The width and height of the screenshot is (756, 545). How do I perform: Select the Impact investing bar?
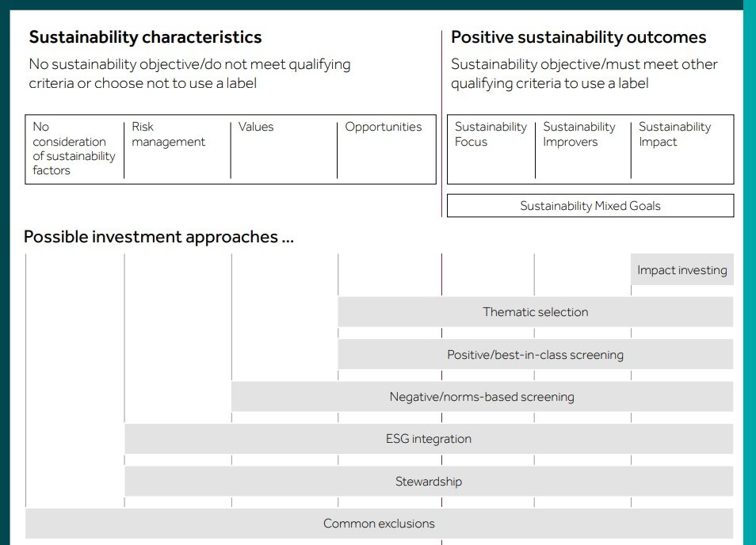coord(682,270)
